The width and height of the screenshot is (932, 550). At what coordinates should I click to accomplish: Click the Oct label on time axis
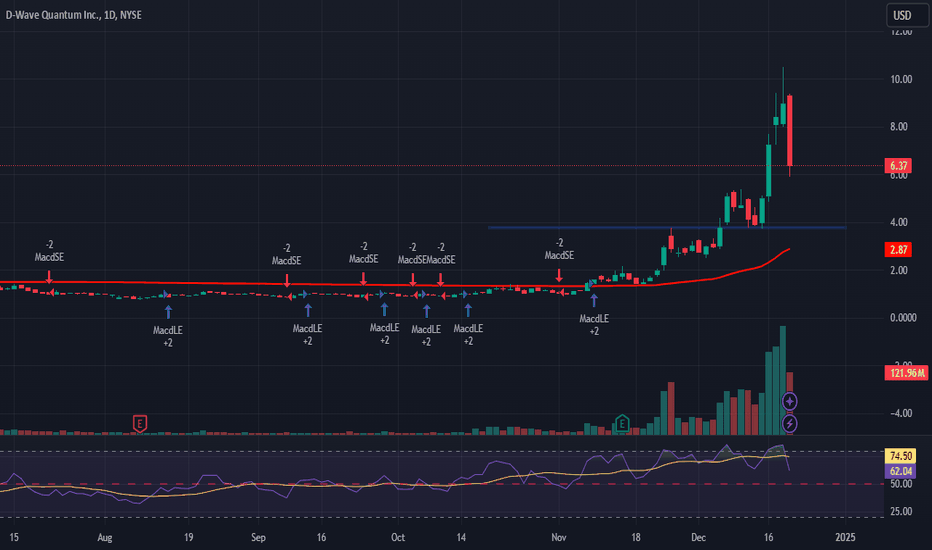tap(398, 538)
